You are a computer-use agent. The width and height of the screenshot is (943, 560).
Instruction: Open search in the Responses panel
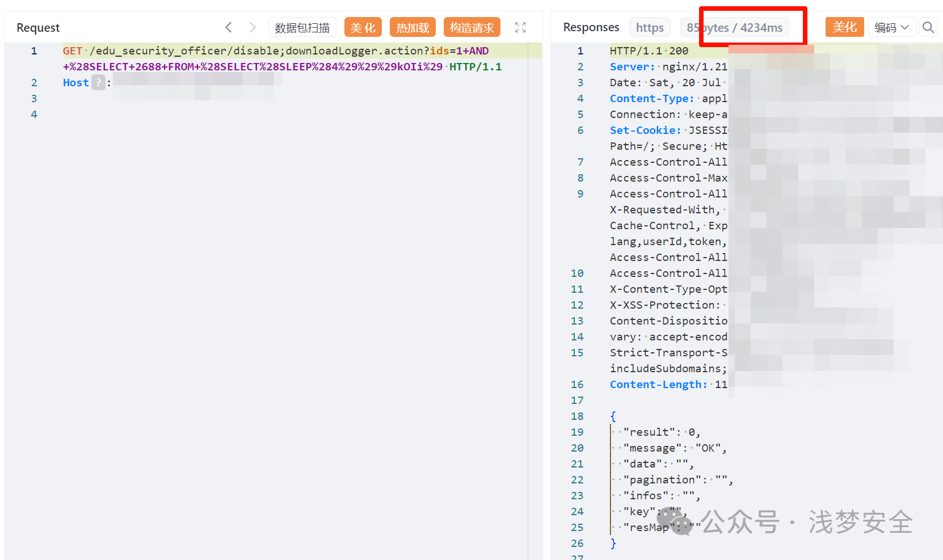click(928, 27)
